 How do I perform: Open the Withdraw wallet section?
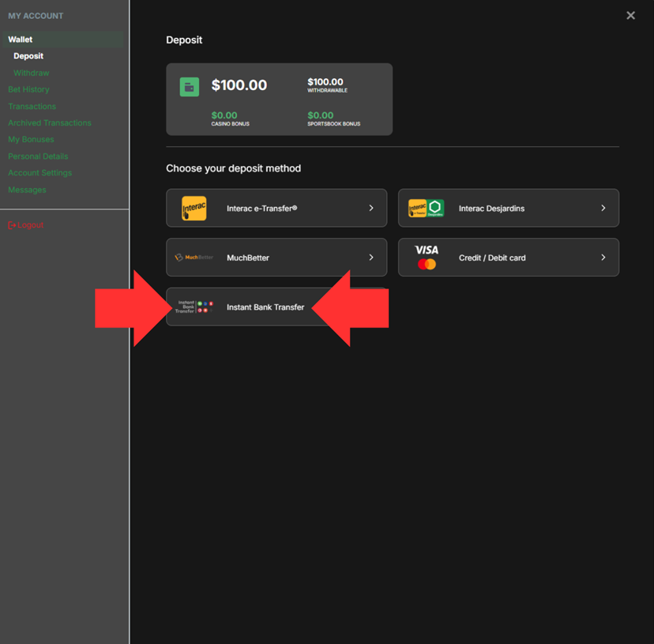32,73
